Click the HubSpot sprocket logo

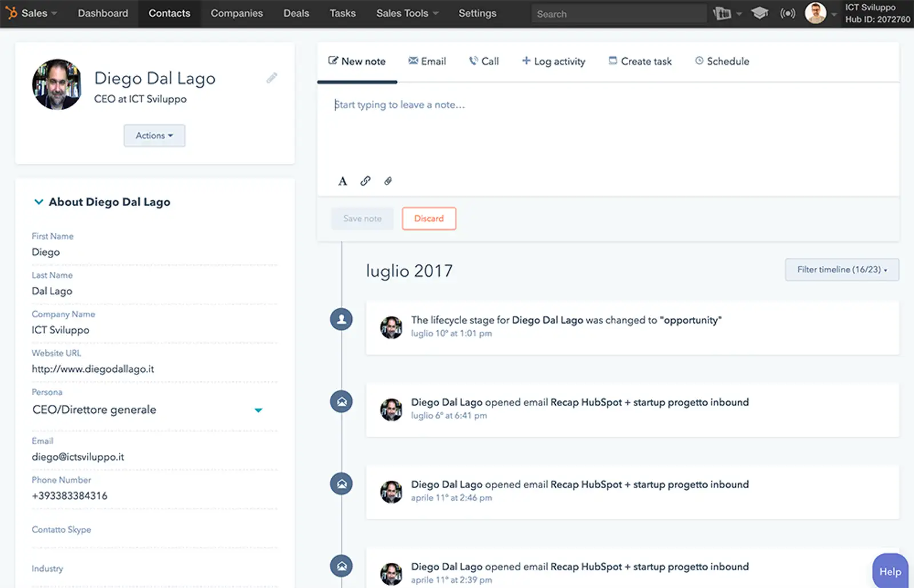pyautogui.click(x=11, y=13)
